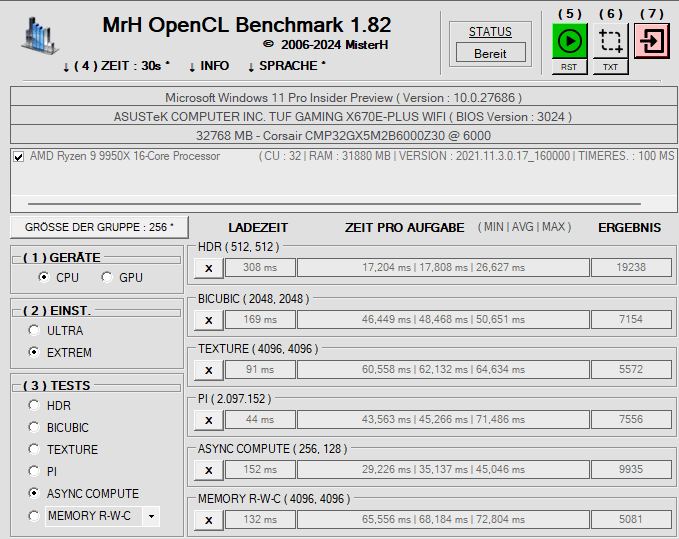The width and height of the screenshot is (679, 539).
Task: Click the PI timing field 43,563 ms
Action: coord(443,420)
